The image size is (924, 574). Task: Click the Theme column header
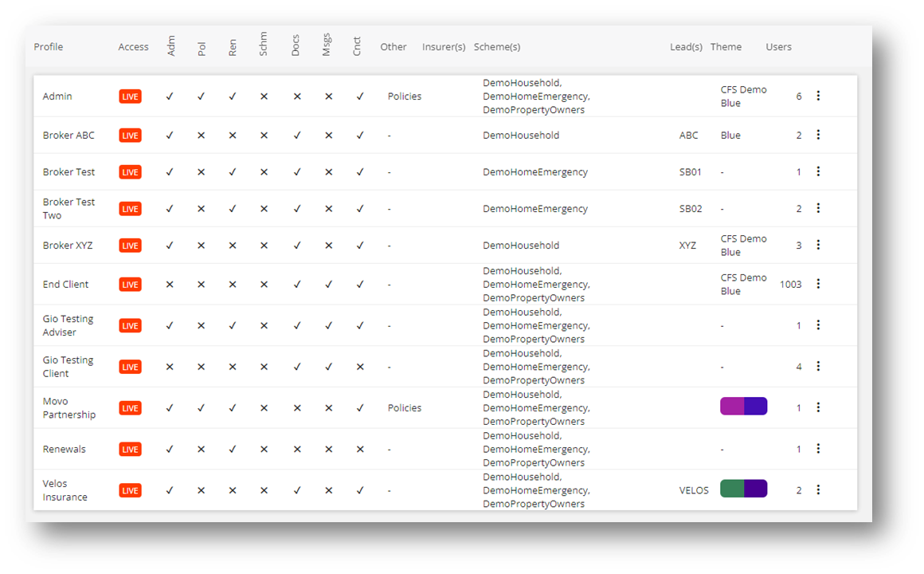(726, 46)
